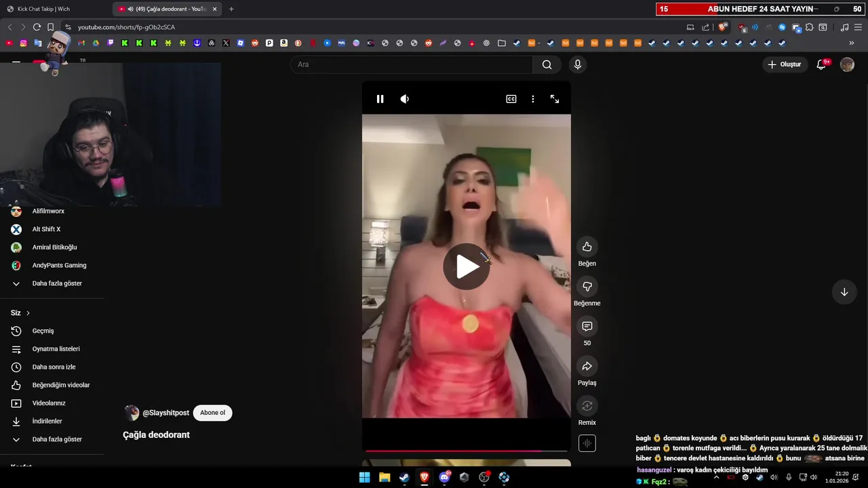Open the browser hamburger menu
This screenshot has height=488, width=868.
pos(858,27)
